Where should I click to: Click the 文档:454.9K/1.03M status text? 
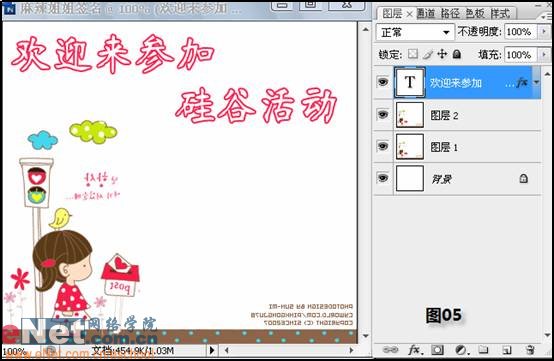click(133, 350)
